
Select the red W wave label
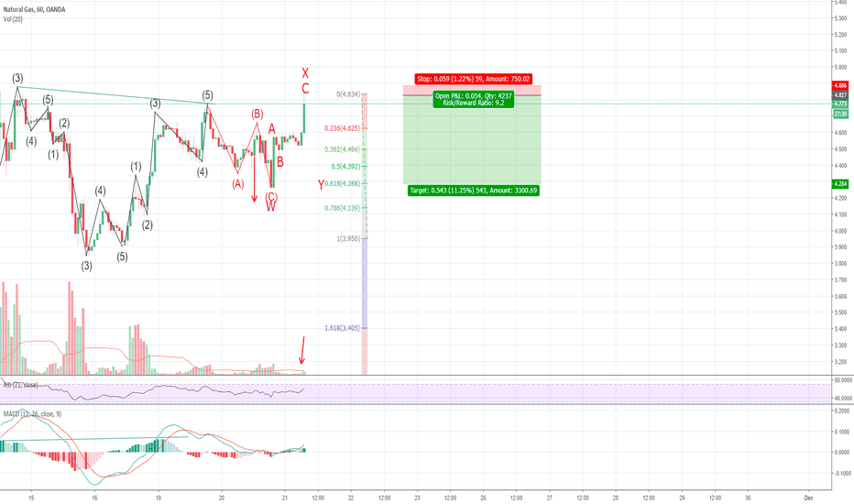pos(270,206)
